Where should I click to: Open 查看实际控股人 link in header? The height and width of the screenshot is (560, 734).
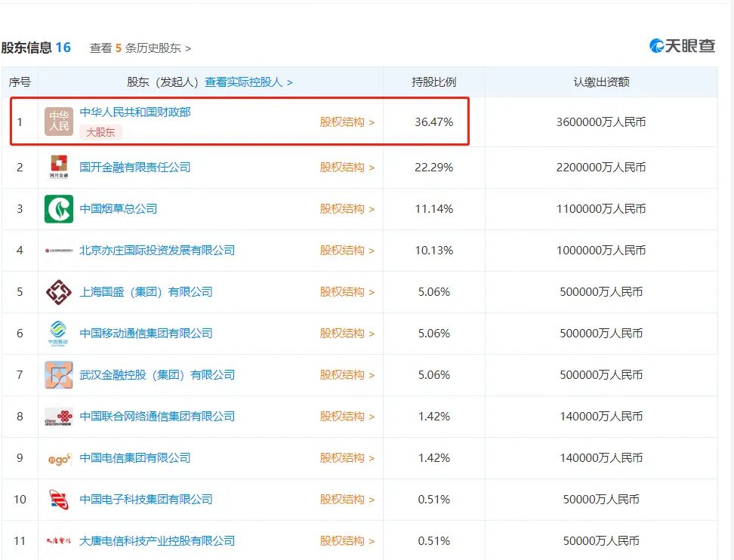point(248,82)
